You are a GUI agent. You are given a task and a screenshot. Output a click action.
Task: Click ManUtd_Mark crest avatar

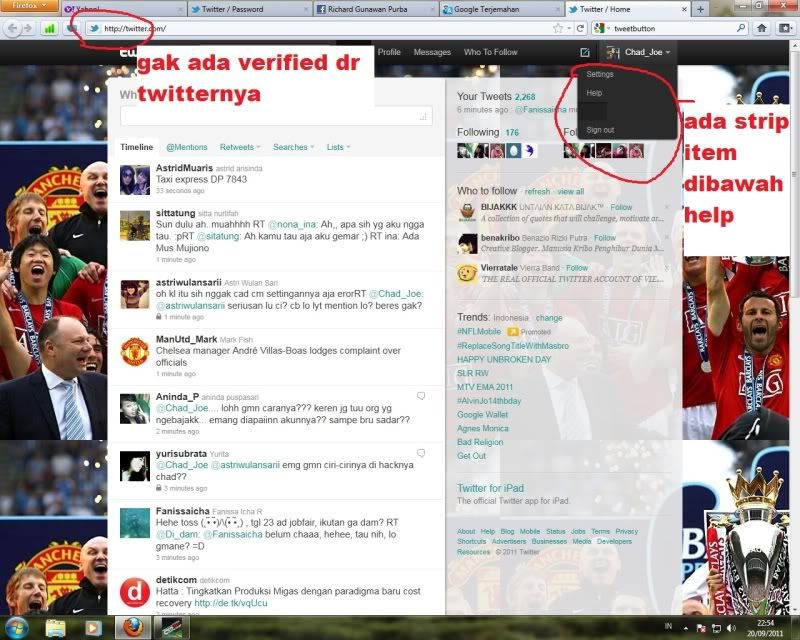tap(135, 351)
